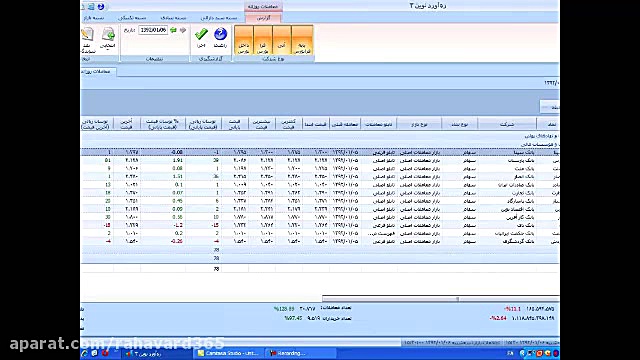Select the بانک حکمت ایرانیان row
This screenshot has height=360, width=640.
pos(320,233)
